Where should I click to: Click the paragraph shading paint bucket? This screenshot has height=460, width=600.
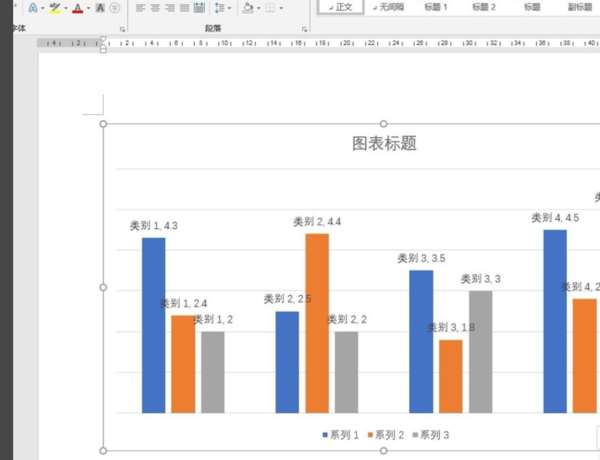click(248, 8)
